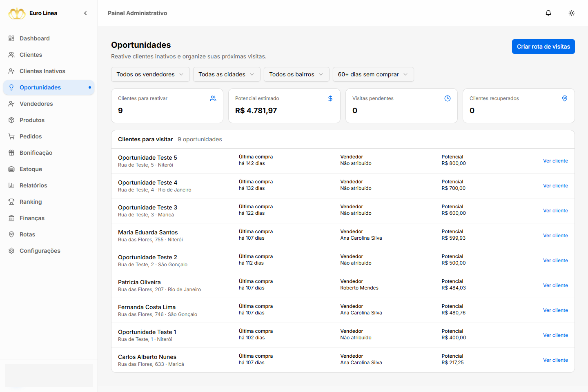Viewport: 588px width, 392px height.
Task: Click the Clientes people icon
Action: pos(11,55)
